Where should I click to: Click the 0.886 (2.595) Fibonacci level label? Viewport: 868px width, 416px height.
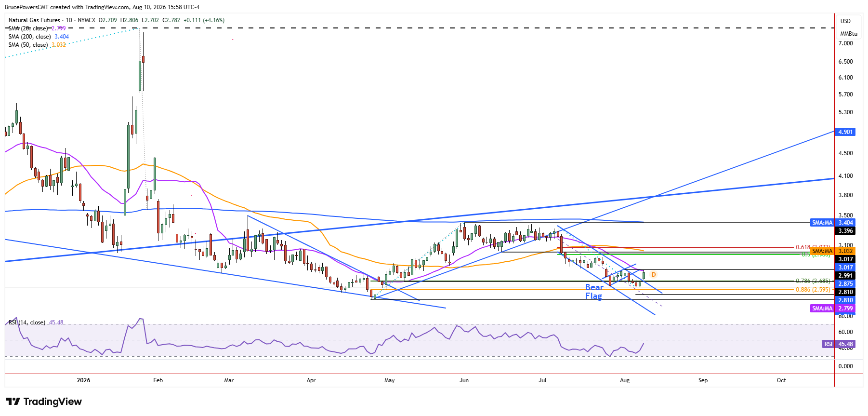coord(813,290)
